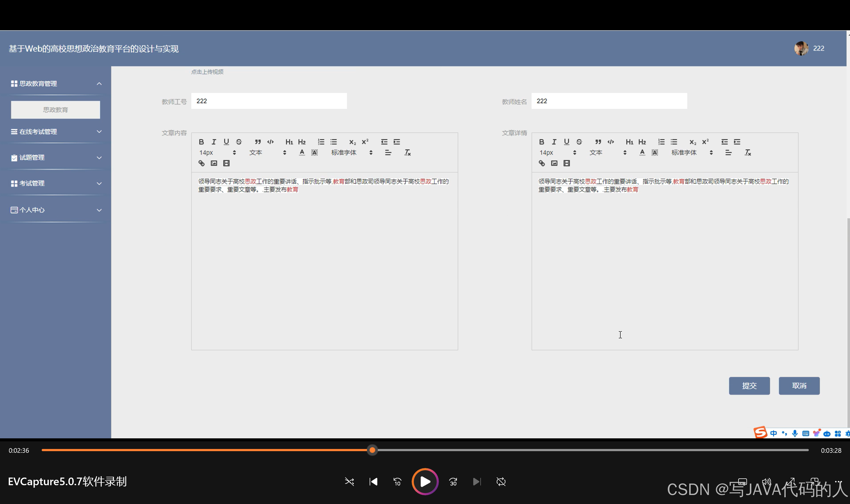The image size is (850, 504).
Task: Apply H1 heading in 文章详情 editor
Action: tap(629, 142)
